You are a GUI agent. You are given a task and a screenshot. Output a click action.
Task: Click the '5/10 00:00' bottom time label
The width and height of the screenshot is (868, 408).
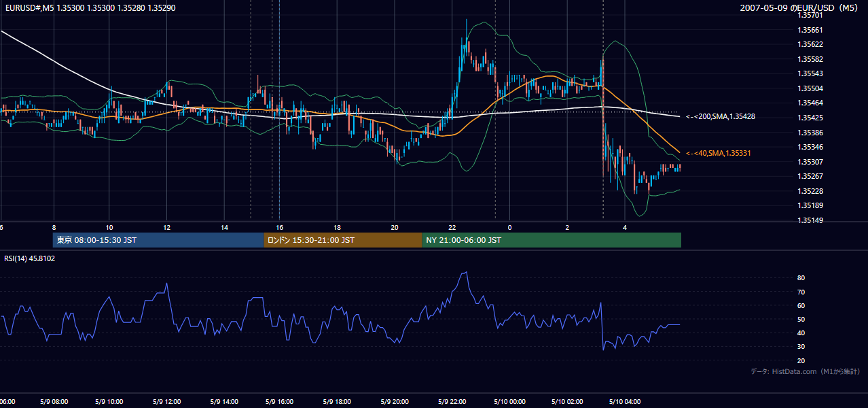pyautogui.click(x=510, y=402)
